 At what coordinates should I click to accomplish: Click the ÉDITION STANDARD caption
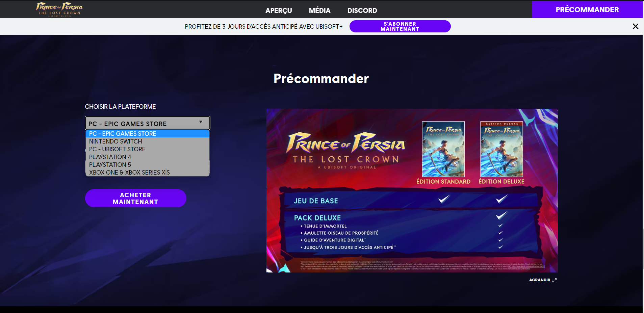pyautogui.click(x=443, y=182)
